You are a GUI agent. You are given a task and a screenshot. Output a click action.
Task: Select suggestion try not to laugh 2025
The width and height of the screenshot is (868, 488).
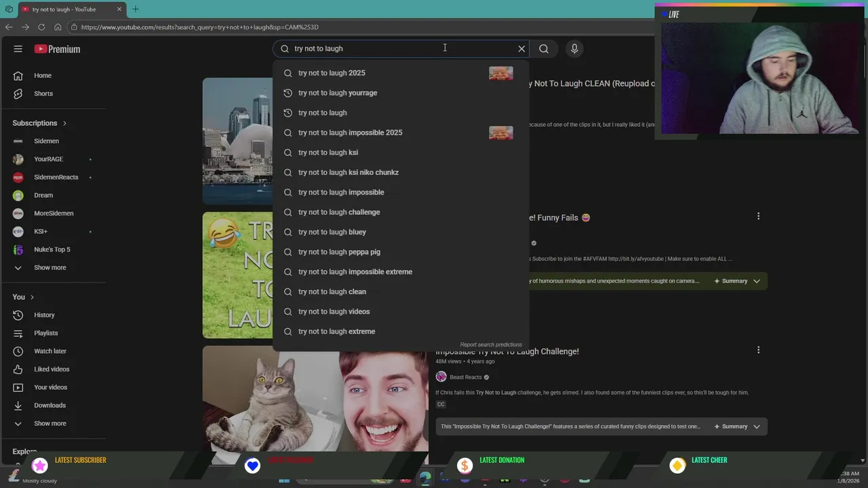pos(401,73)
